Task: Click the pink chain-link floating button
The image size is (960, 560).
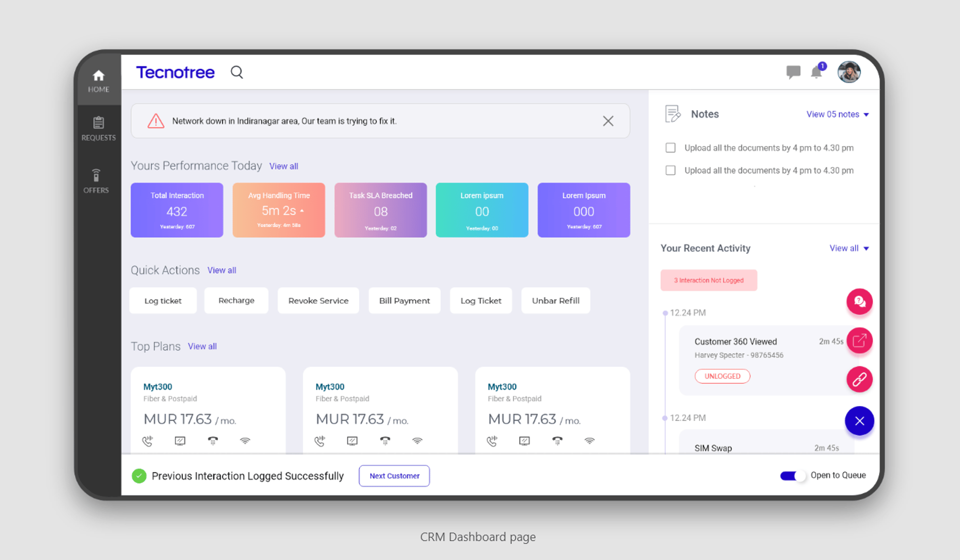Action: tap(859, 379)
